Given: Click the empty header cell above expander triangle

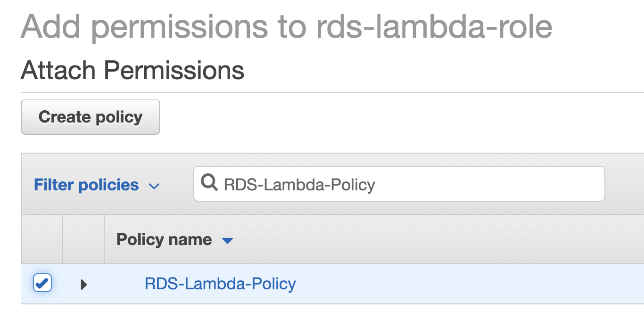Looking at the screenshot, I should [x=83, y=239].
